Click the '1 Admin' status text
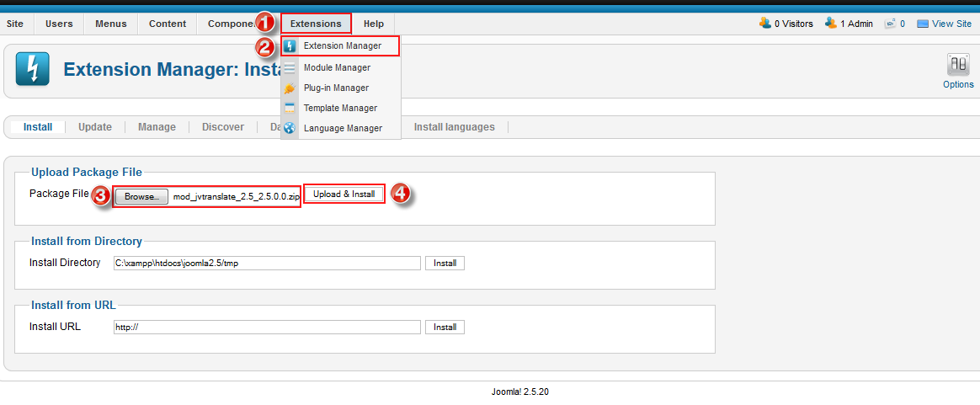Viewport: 980px width, 405px height. [x=856, y=24]
